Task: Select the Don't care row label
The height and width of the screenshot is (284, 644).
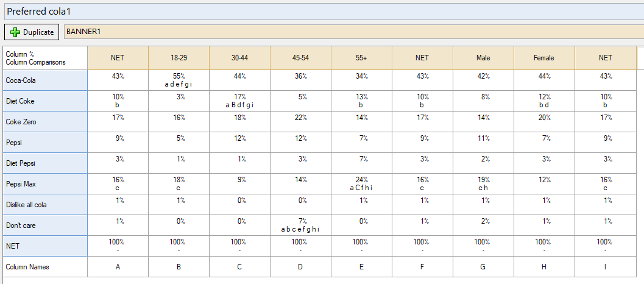Action: pos(45,225)
